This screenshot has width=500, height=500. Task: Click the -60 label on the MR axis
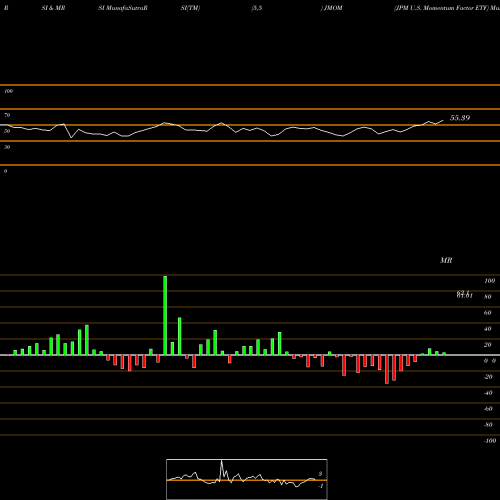(488, 409)
